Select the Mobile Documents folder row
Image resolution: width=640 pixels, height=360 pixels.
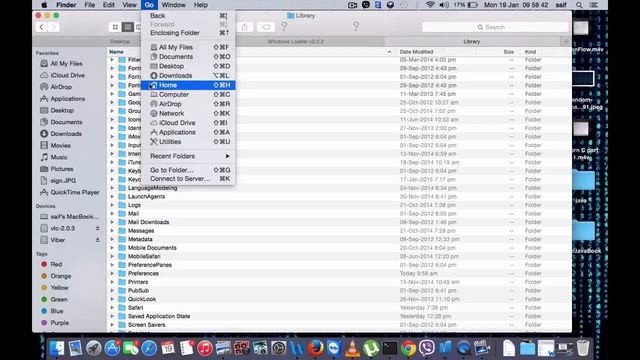point(339,248)
